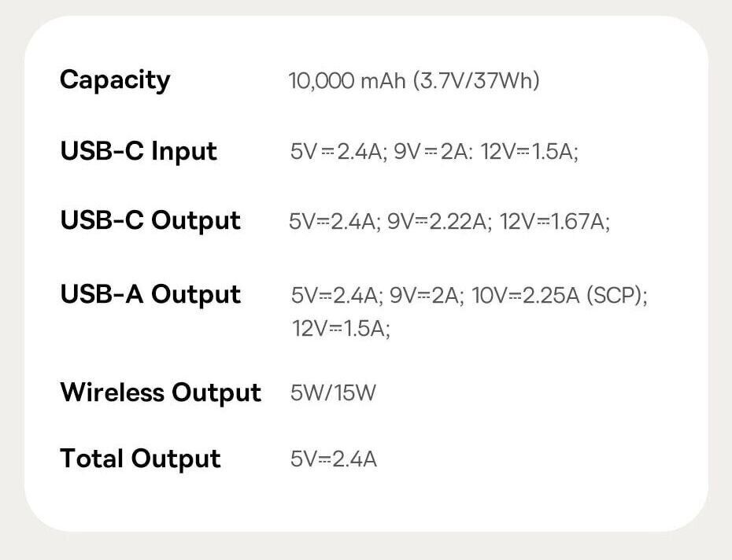Click the 3.7V/37Wh text in parentheses
This screenshot has width=732, height=560.
[x=477, y=81]
